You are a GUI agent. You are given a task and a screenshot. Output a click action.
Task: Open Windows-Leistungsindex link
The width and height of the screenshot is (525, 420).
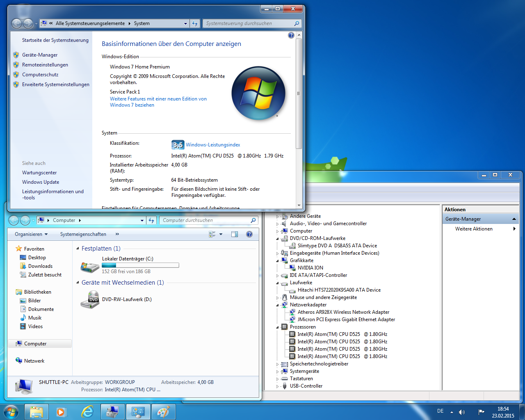click(213, 145)
